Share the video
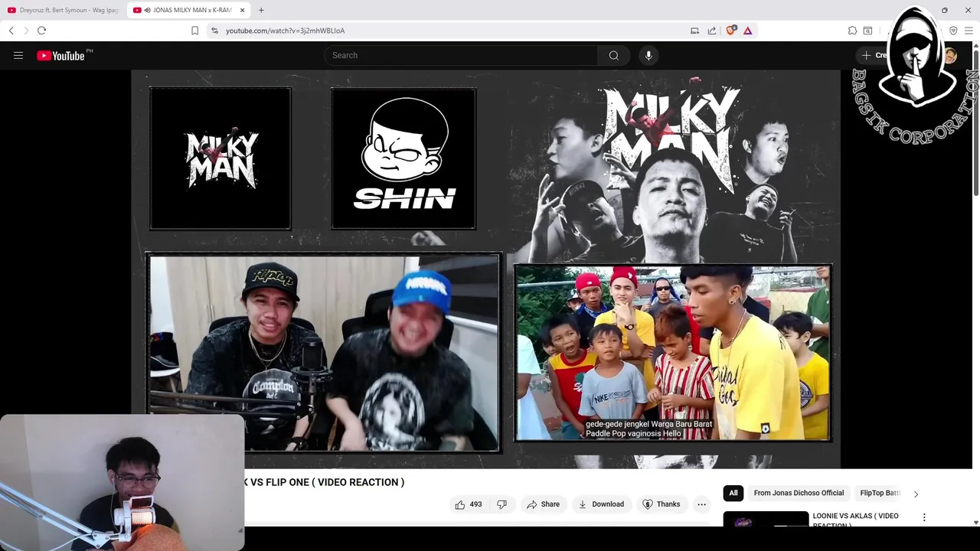This screenshot has height=551, width=980. point(543,504)
